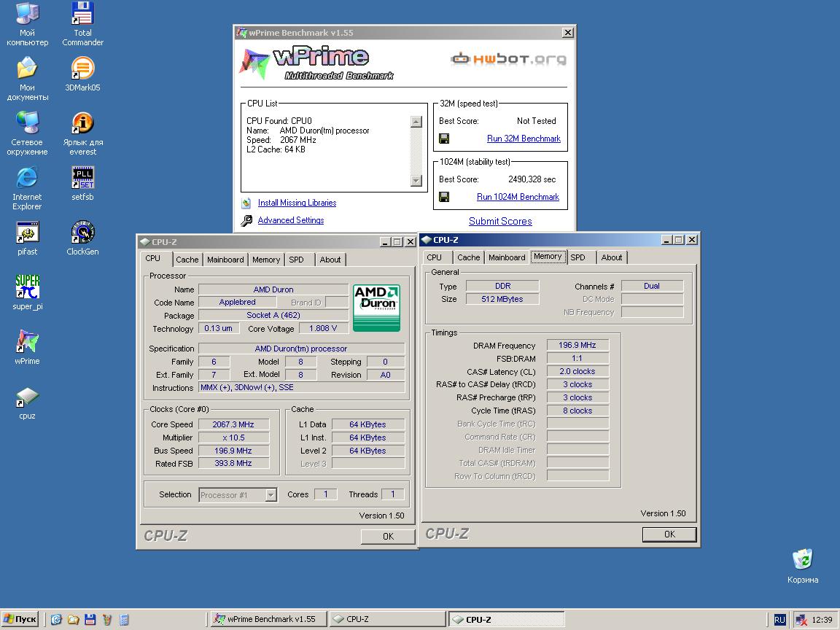
Task: Open the Start (Пуск) menu
Action: 20,619
